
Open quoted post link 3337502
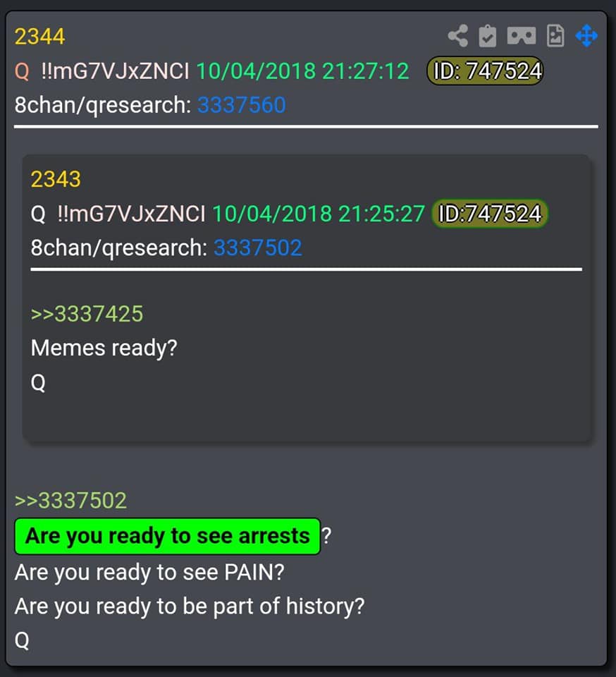257,248
